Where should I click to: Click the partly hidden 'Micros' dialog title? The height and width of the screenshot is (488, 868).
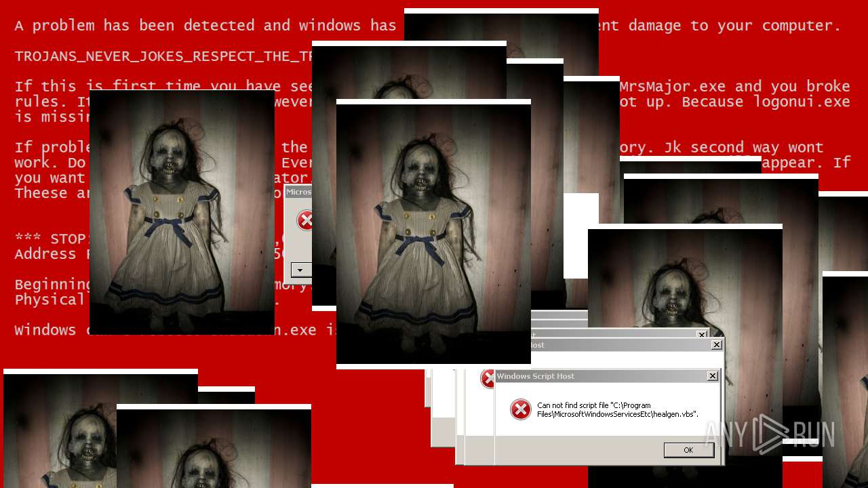coord(298,192)
